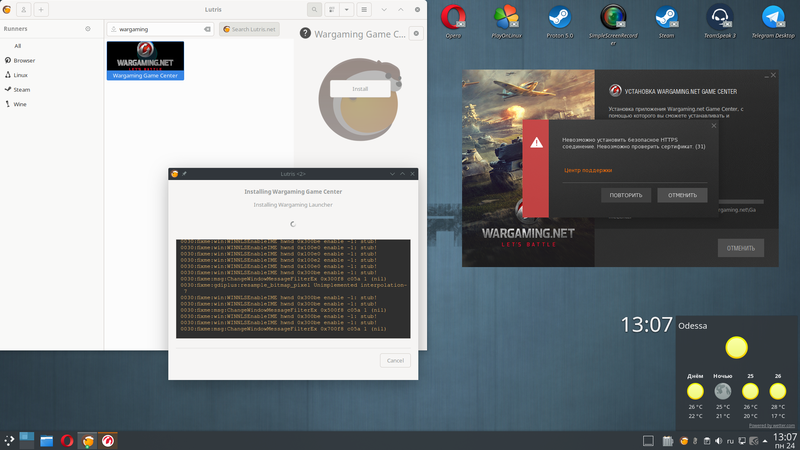Open Opera from the taskbar

(67, 441)
